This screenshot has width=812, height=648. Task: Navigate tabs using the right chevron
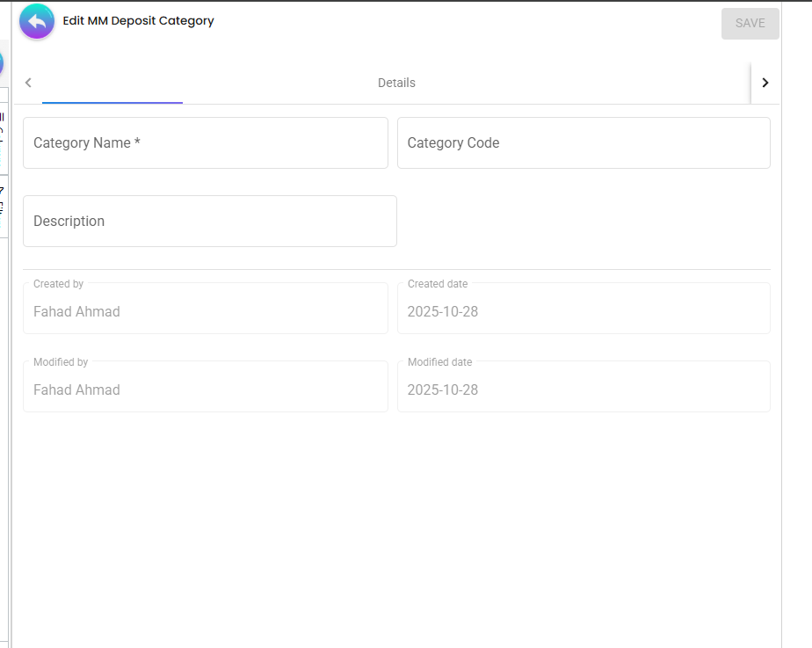765,82
